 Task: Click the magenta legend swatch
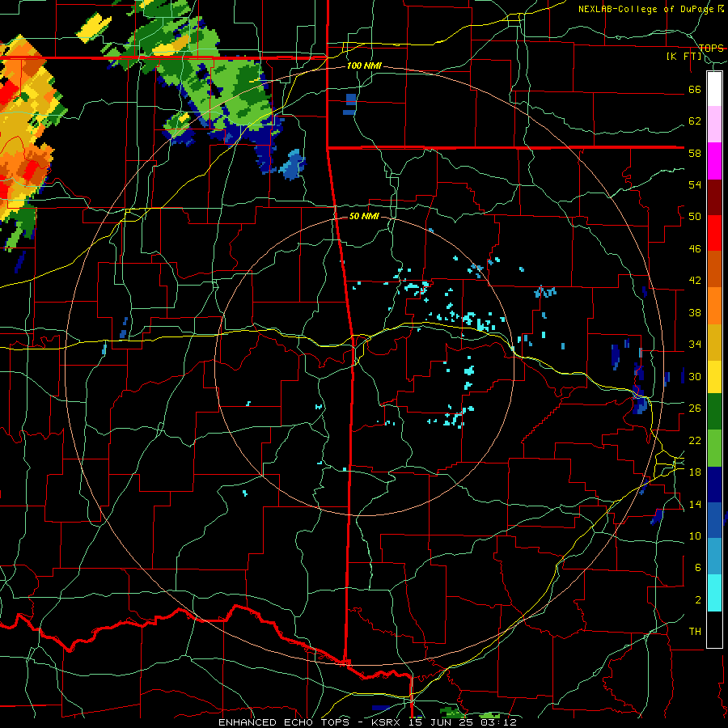pyautogui.click(x=714, y=161)
